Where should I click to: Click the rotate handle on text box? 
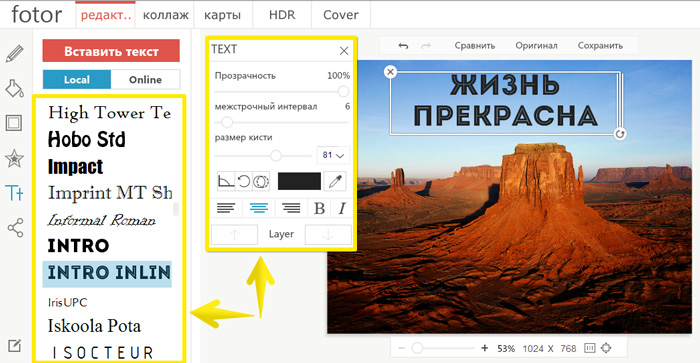coord(620,134)
